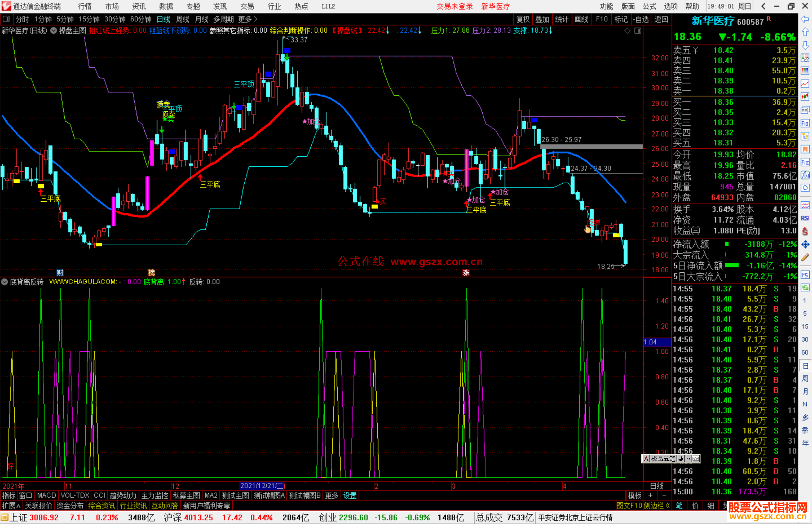Screen dimensions: 812x524
Task: Open the 更多 indicator tabs list
Action: [x=332, y=495]
